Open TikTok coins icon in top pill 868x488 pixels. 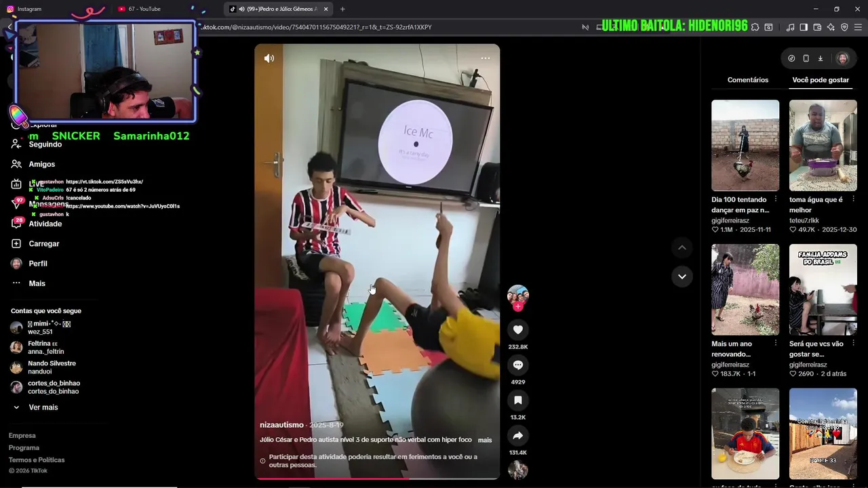point(791,58)
